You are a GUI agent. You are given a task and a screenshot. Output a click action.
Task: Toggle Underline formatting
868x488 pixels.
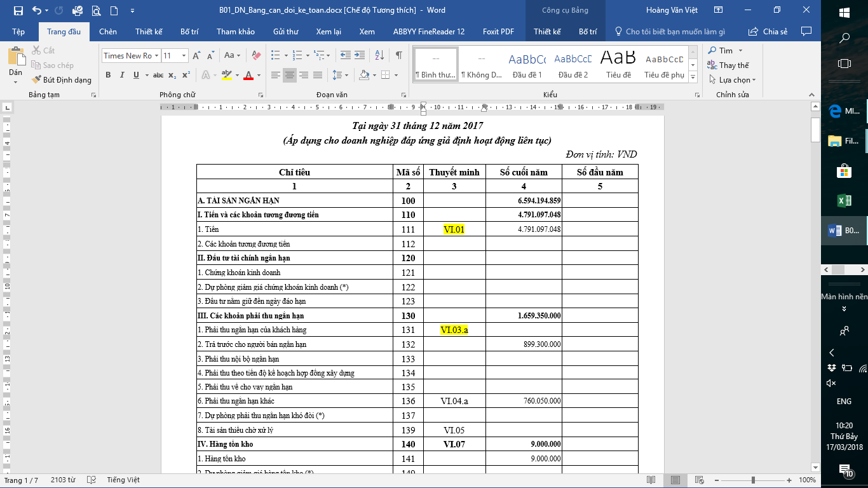click(x=135, y=75)
